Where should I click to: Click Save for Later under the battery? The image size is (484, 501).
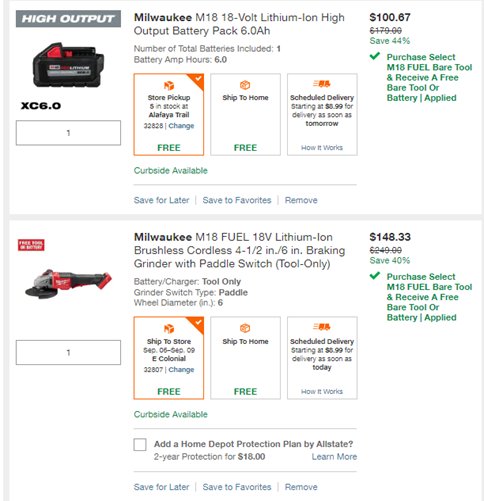[161, 200]
